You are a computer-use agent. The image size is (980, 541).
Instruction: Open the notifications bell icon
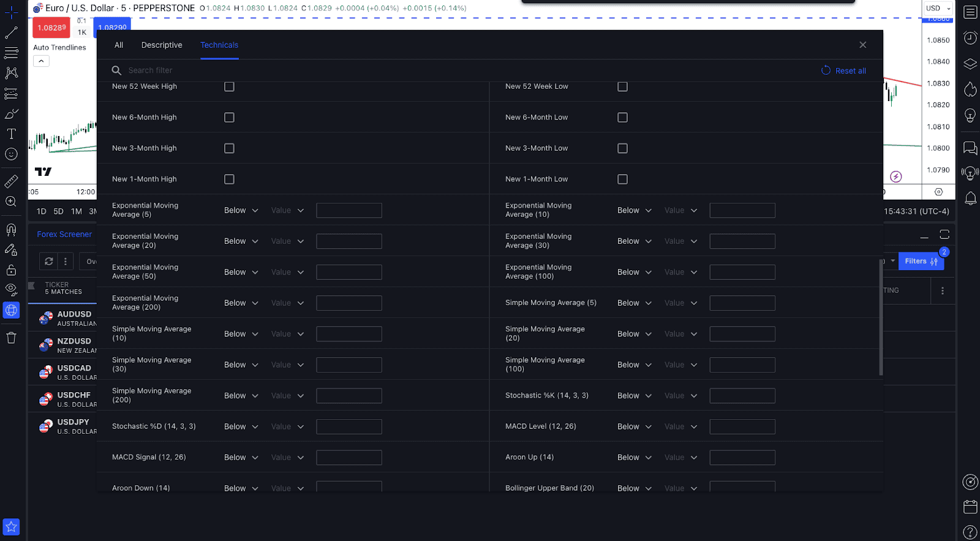click(x=970, y=199)
